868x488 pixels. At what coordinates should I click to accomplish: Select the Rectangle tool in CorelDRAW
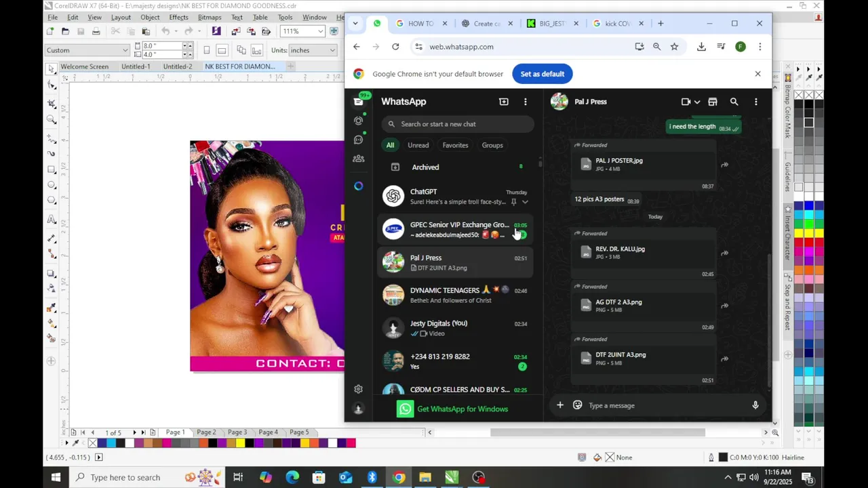52,169
